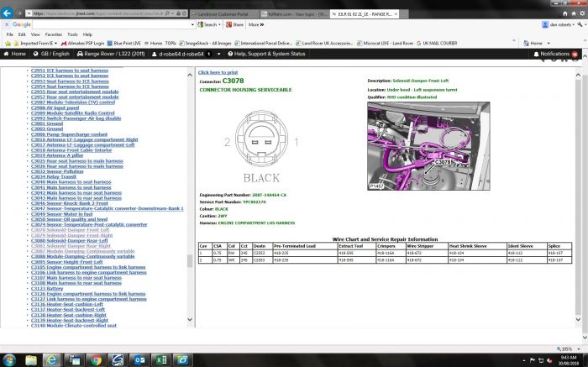Open Microcat LIVE - Land Rover bookmark
Image resolution: width=588 pixels, height=367 pixels.
coord(385,44)
